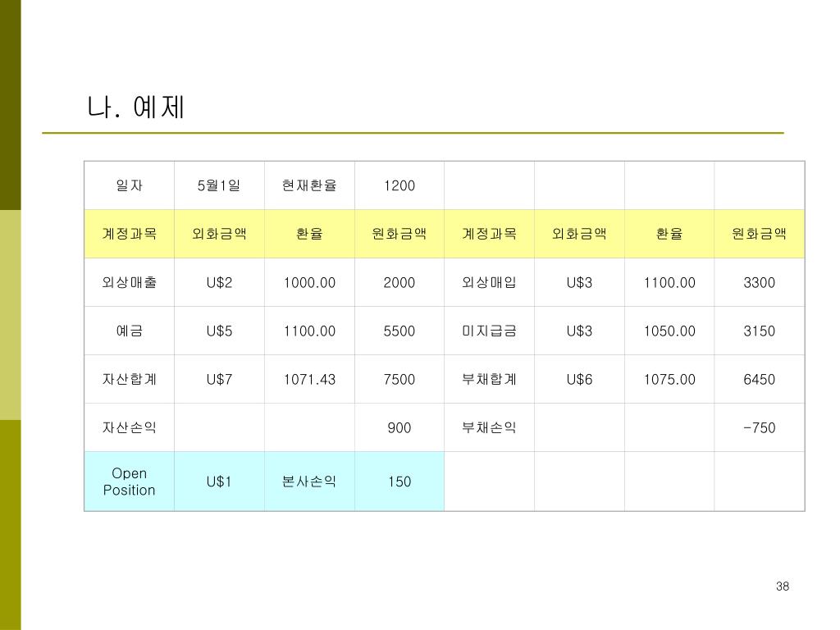Select the 900 asset gain/loss cell
Viewport: 840px width, 630px height.
(399, 427)
